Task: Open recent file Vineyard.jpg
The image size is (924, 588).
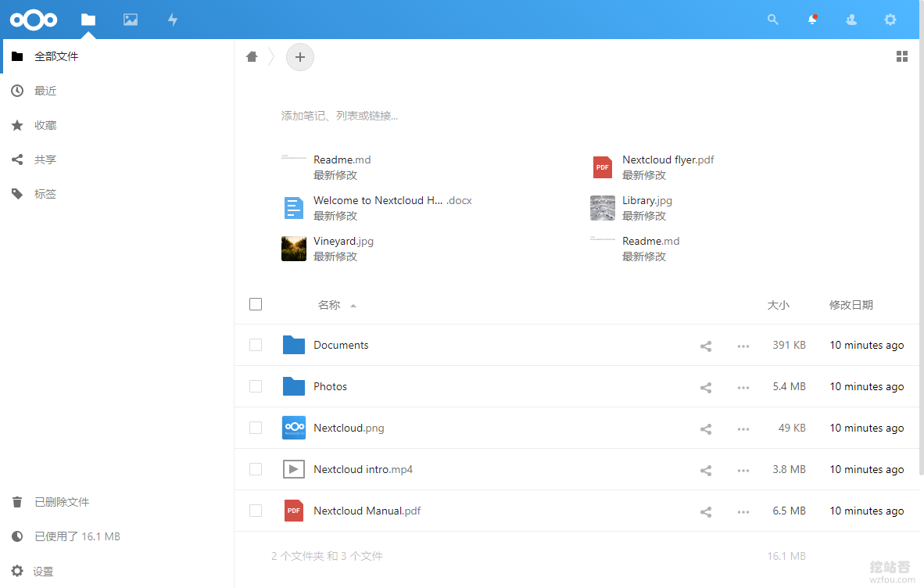Action: (x=343, y=241)
